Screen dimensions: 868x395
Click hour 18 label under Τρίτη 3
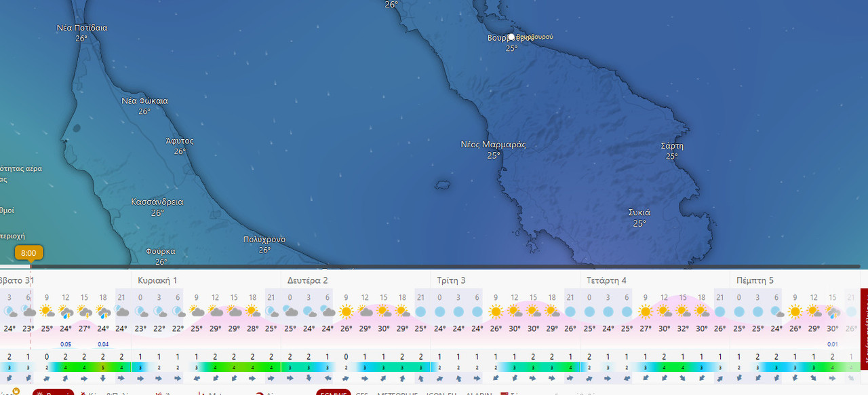(552, 297)
